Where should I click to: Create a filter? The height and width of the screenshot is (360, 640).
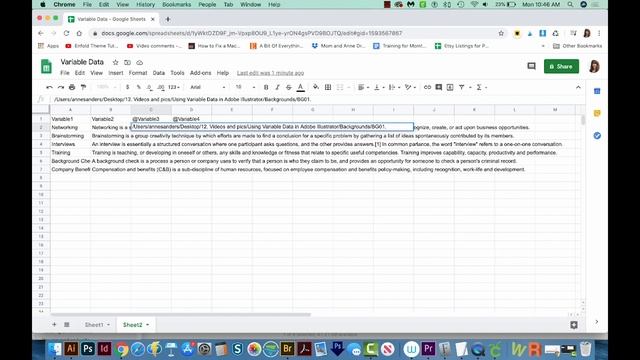coord(462,87)
